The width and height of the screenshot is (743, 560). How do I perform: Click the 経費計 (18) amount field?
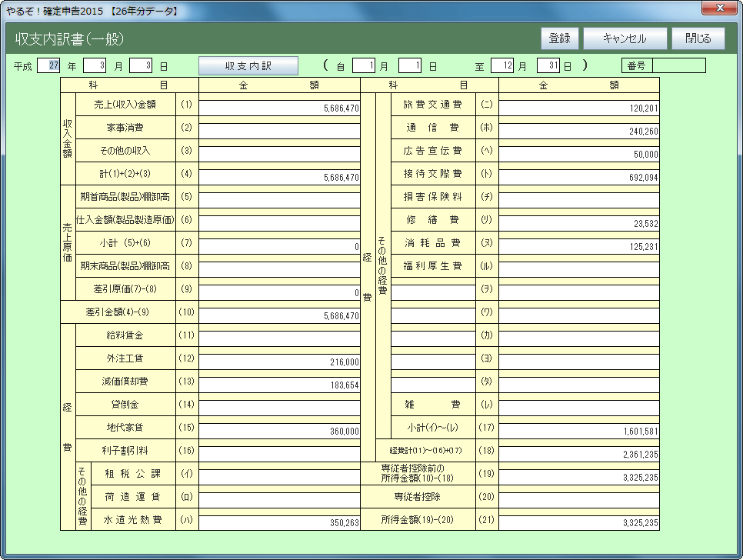579,454
